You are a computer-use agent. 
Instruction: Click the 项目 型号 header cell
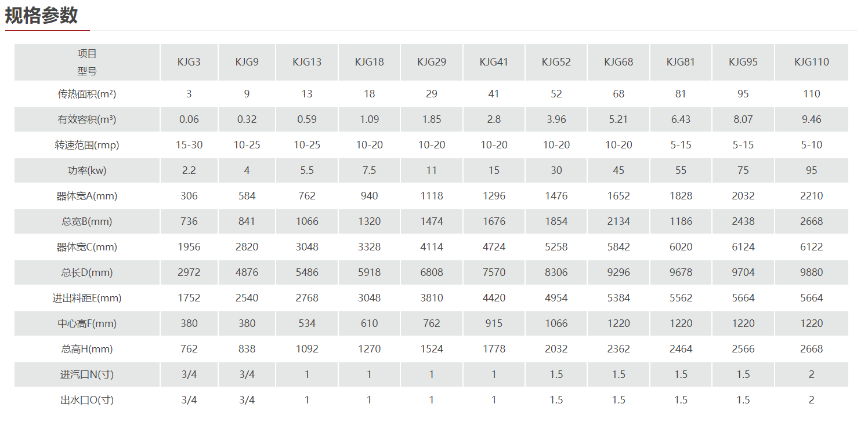(x=87, y=62)
